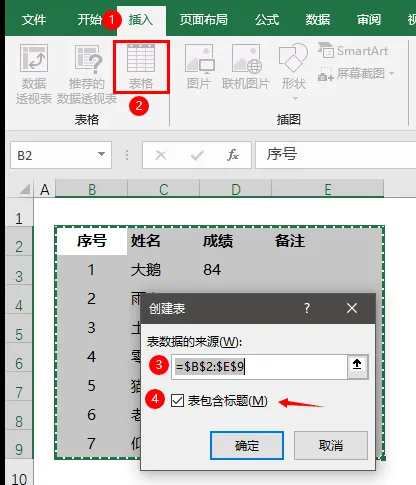
Task: Click the 表格 Table icon
Action: click(x=141, y=67)
